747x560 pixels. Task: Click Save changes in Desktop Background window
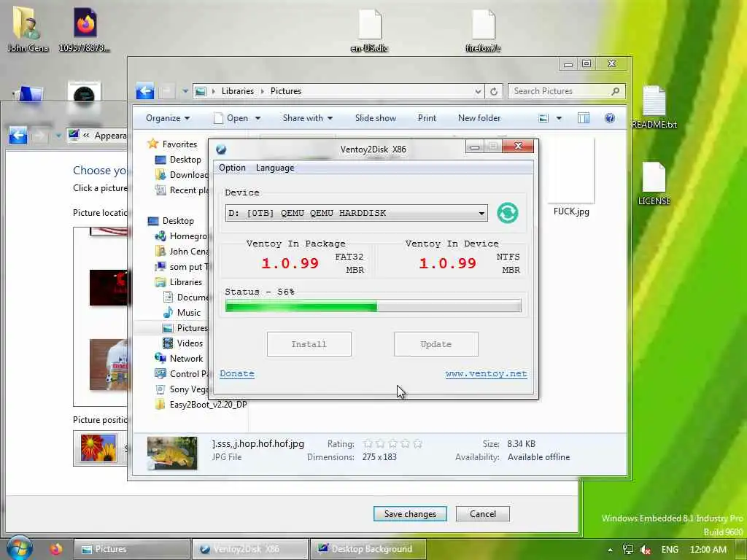(410, 514)
